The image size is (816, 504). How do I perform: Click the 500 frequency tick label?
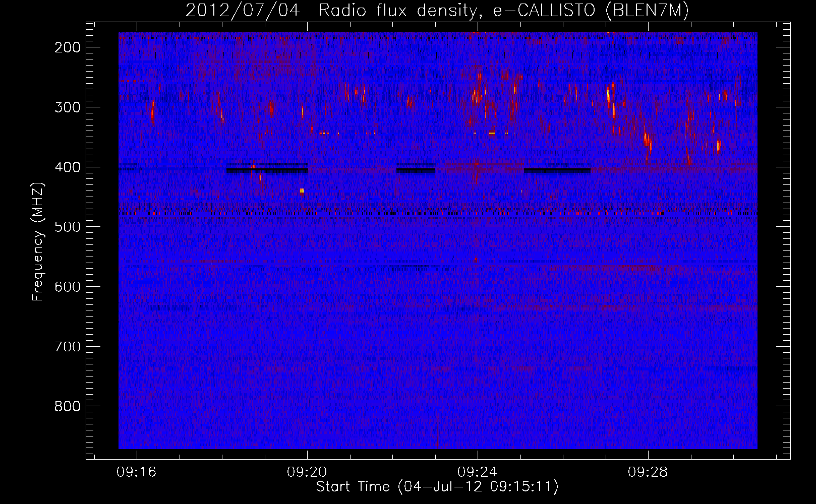68,227
